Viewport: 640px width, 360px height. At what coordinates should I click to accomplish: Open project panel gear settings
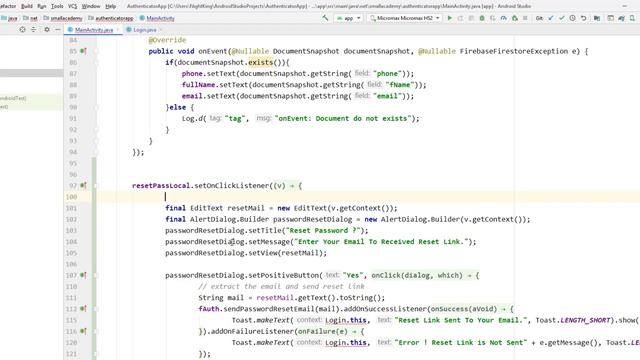coord(47,29)
